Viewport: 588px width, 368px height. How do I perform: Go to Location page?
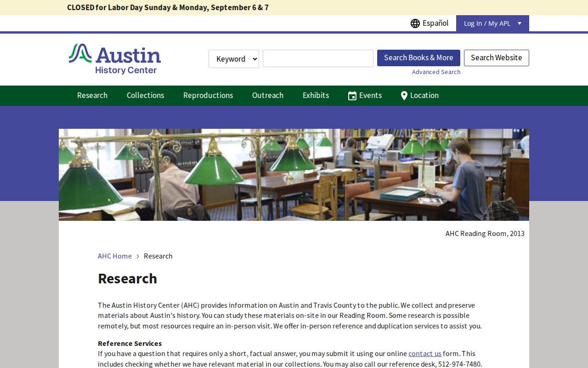tap(420, 95)
